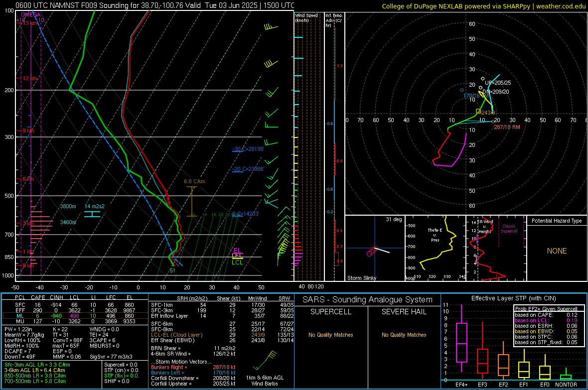Select the highlighted ML parcel row
588x390 pixels.
75,316
